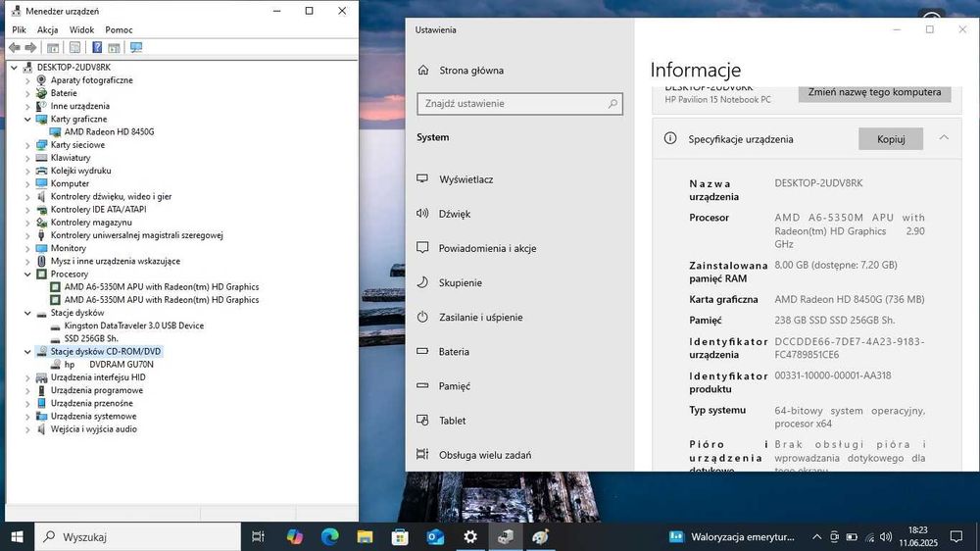This screenshot has width=980, height=551.
Task: Open File Explorer from taskbar
Action: pos(365,536)
